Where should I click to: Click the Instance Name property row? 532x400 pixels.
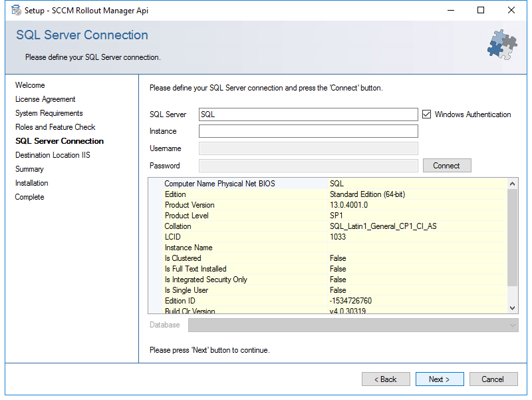(x=328, y=248)
